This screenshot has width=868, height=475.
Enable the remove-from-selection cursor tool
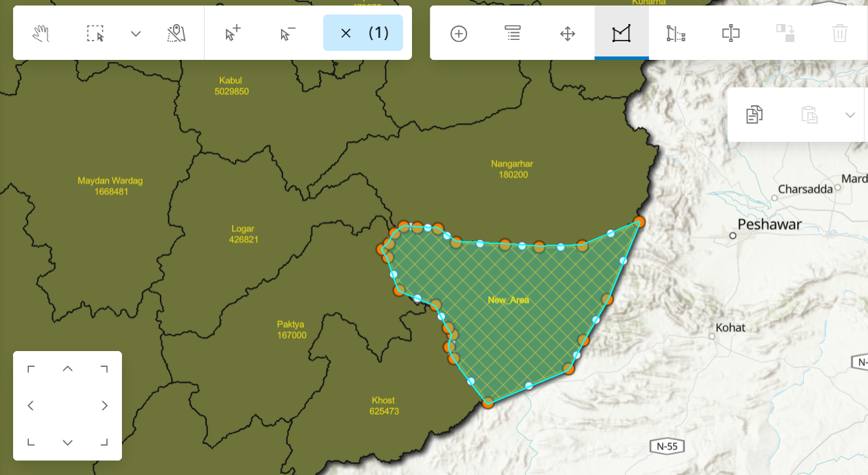[x=285, y=32]
